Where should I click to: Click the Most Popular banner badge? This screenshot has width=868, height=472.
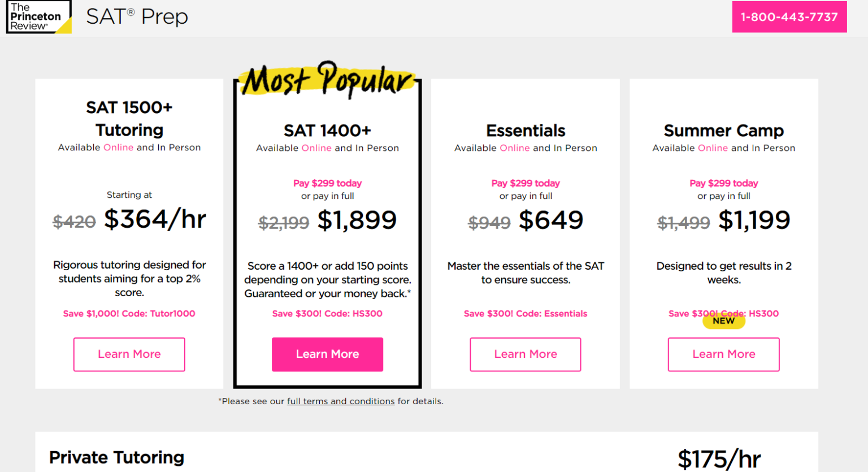point(328,80)
